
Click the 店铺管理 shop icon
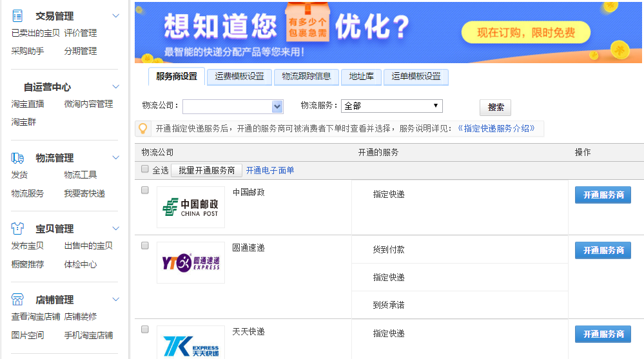point(17,300)
